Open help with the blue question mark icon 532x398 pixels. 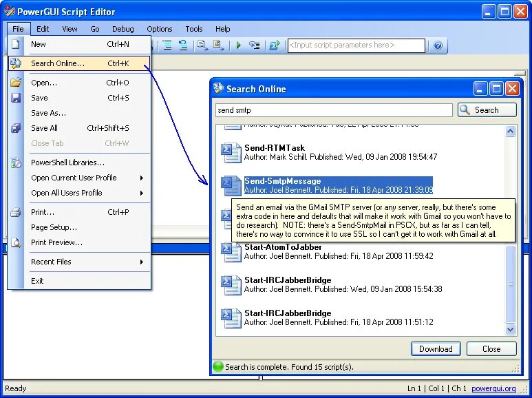coord(438,45)
